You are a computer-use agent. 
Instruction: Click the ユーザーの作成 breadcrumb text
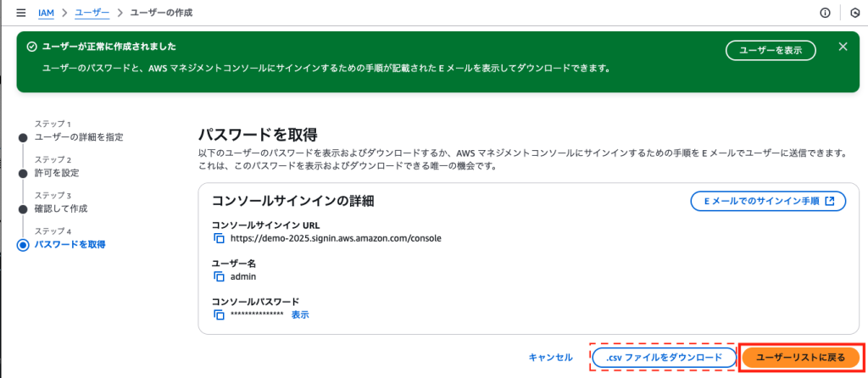pos(161,12)
